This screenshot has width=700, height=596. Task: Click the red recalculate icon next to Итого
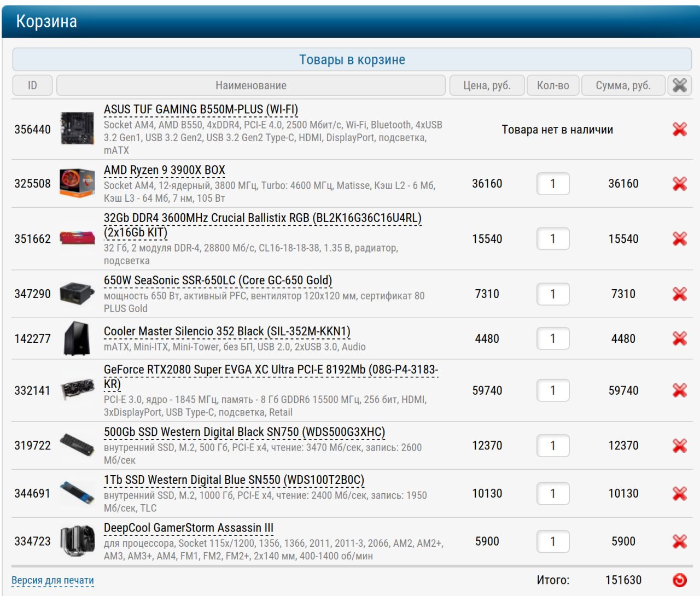tap(679, 580)
